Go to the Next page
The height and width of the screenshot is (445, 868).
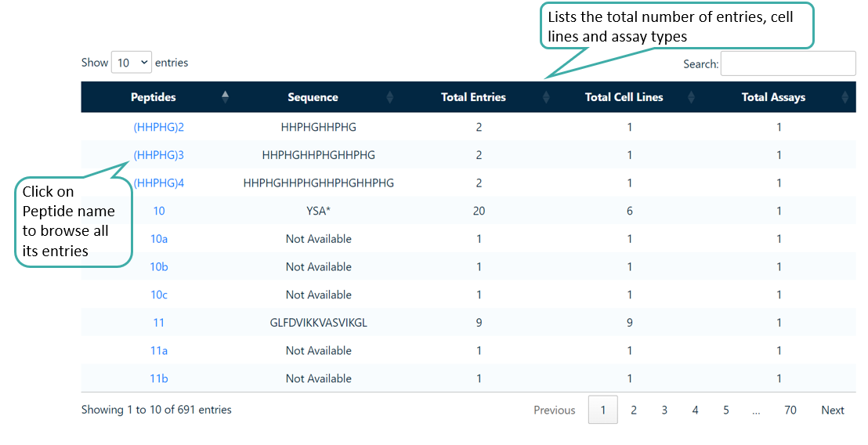pyautogui.click(x=833, y=410)
